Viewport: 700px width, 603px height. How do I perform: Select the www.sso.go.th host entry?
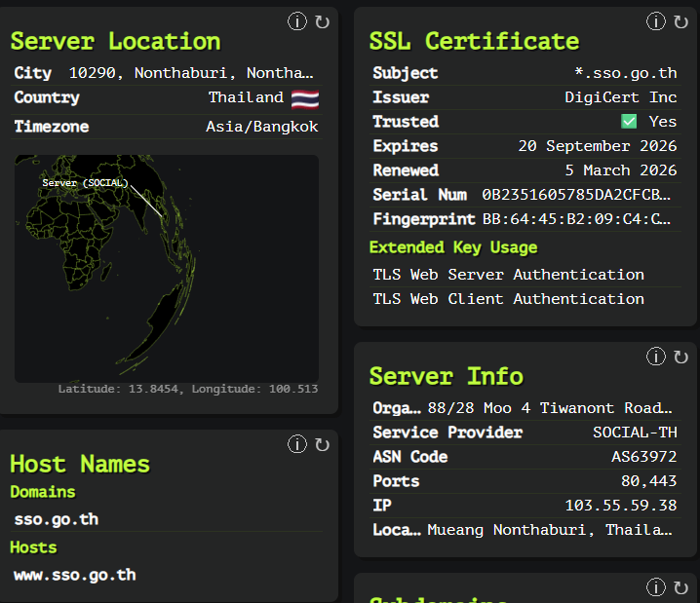(74, 576)
